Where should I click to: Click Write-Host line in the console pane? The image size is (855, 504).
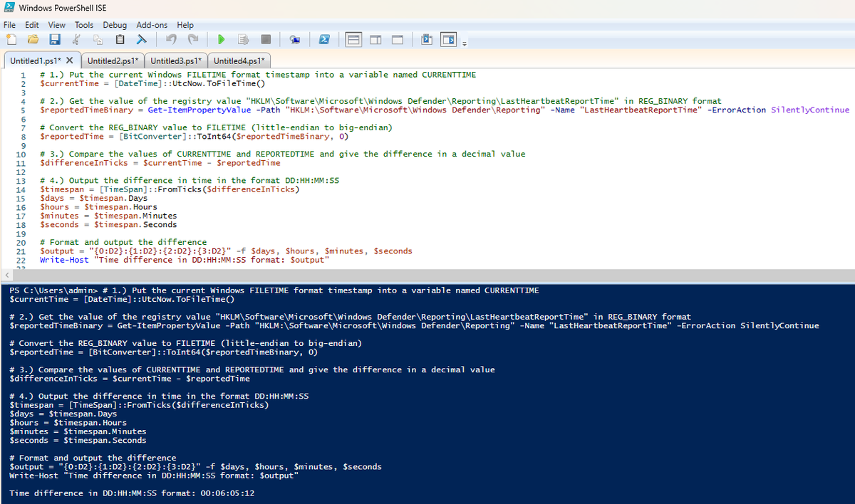pyautogui.click(x=154, y=475)
